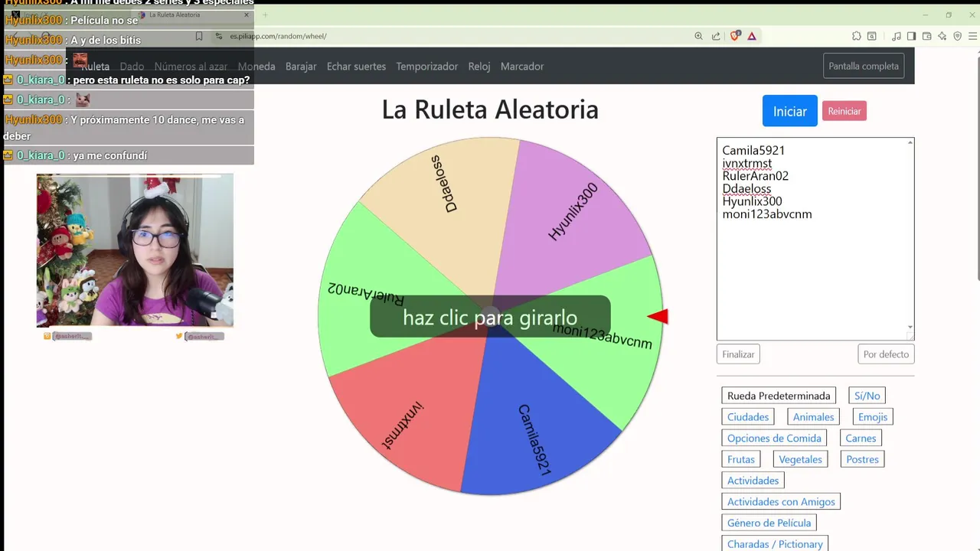Open Echar suertes in navigation

356,67
